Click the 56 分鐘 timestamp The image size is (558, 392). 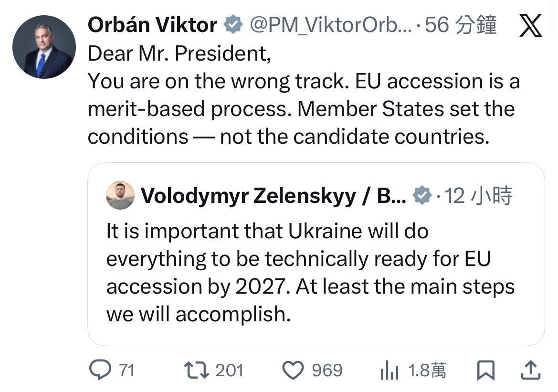[x=461, y=25]
